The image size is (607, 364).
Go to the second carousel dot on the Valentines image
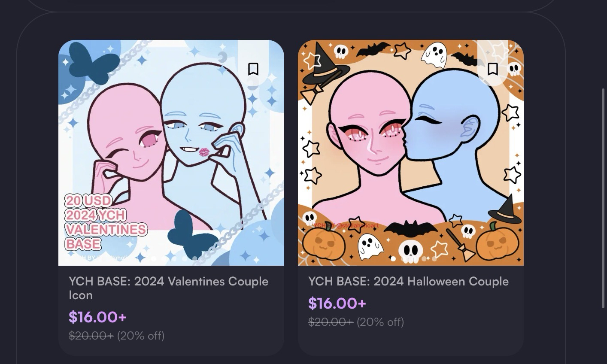coord(164,259)
